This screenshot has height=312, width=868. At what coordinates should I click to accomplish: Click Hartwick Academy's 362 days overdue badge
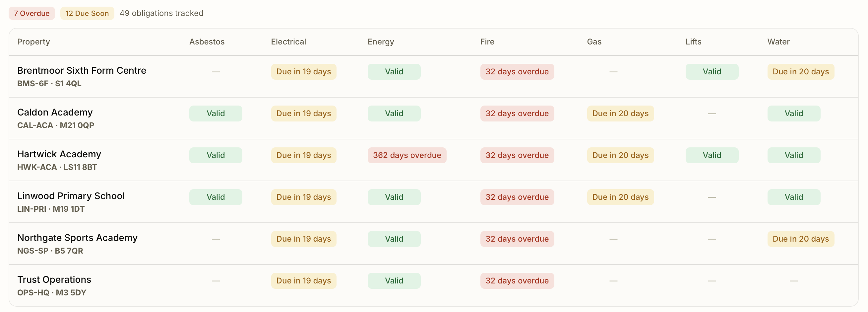coord(407,155)
